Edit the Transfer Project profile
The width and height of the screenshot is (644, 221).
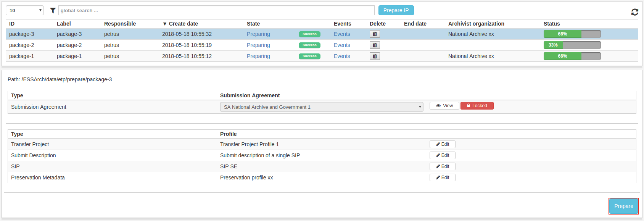point(443,144)
